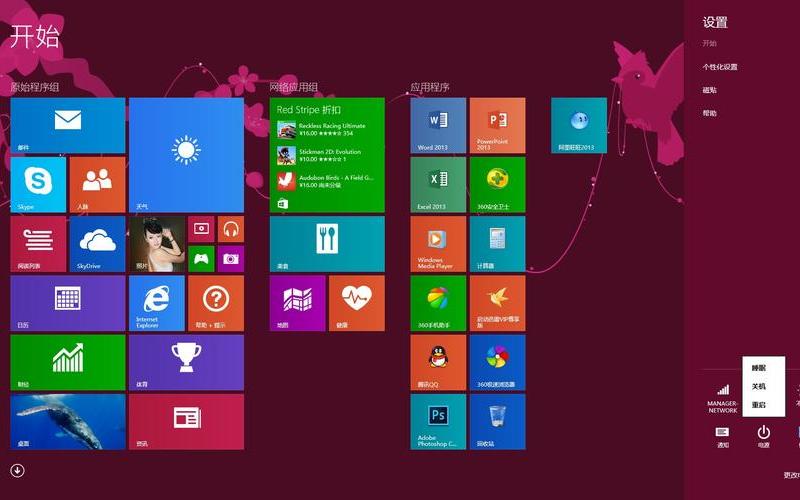
Task: Launch PowerPoint 2013 tile
Action: [x=497, y=125]
